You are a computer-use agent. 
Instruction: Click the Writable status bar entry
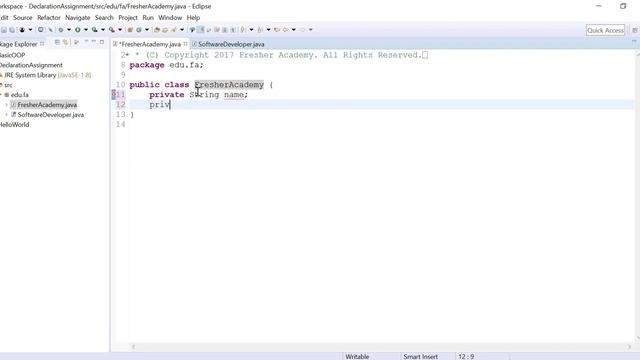(357, 356)
